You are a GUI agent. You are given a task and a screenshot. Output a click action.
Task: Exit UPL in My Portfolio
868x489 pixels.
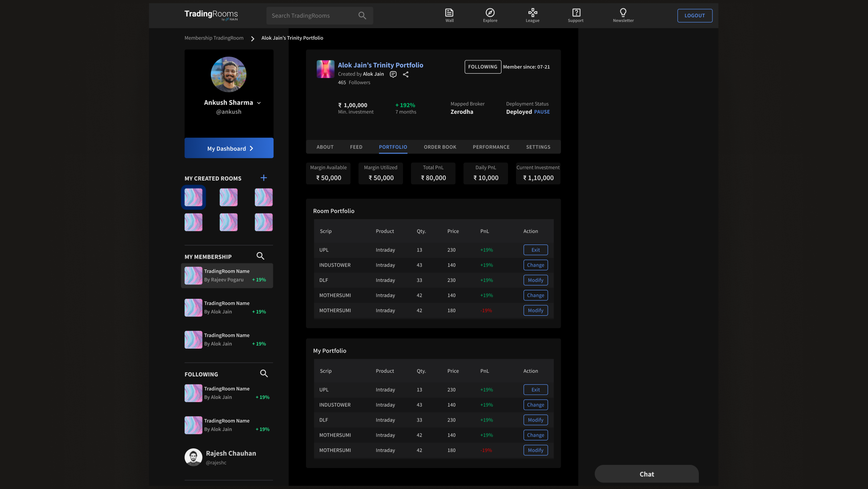(x=536, y=390)
